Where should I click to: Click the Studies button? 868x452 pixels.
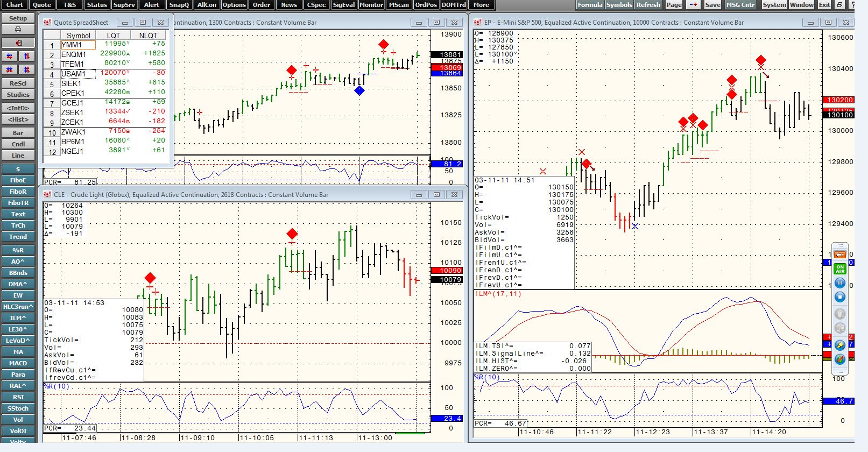pyautogui.click(x=18, y=95)
